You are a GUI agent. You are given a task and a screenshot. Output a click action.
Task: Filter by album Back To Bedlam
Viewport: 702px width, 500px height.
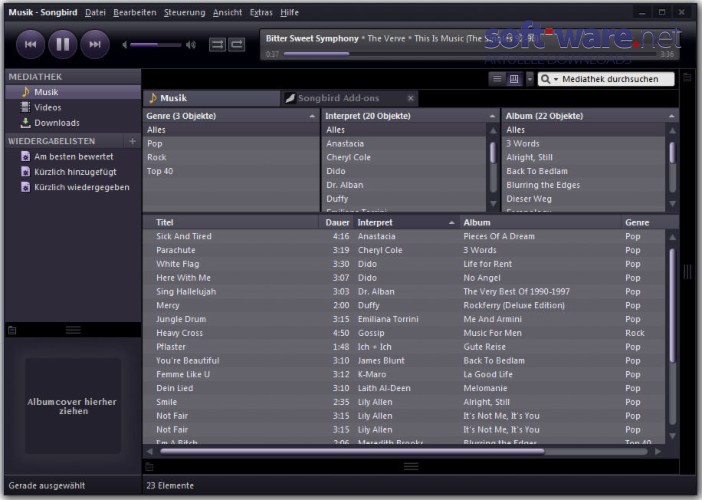click(584, 171)
